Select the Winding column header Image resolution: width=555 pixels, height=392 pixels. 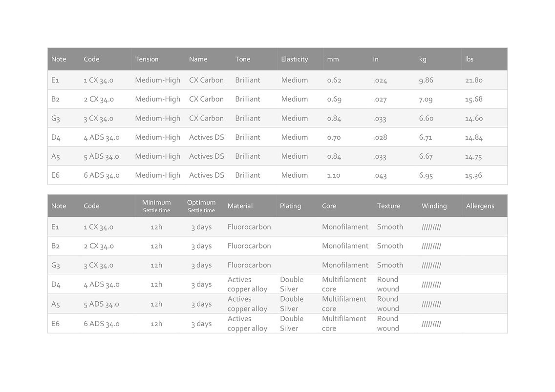coord(434,206)
